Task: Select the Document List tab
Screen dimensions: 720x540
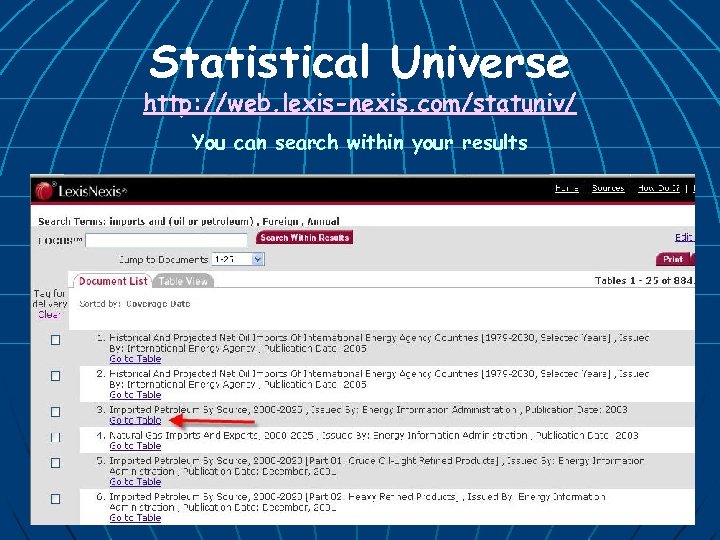Action: pos(112,281)
